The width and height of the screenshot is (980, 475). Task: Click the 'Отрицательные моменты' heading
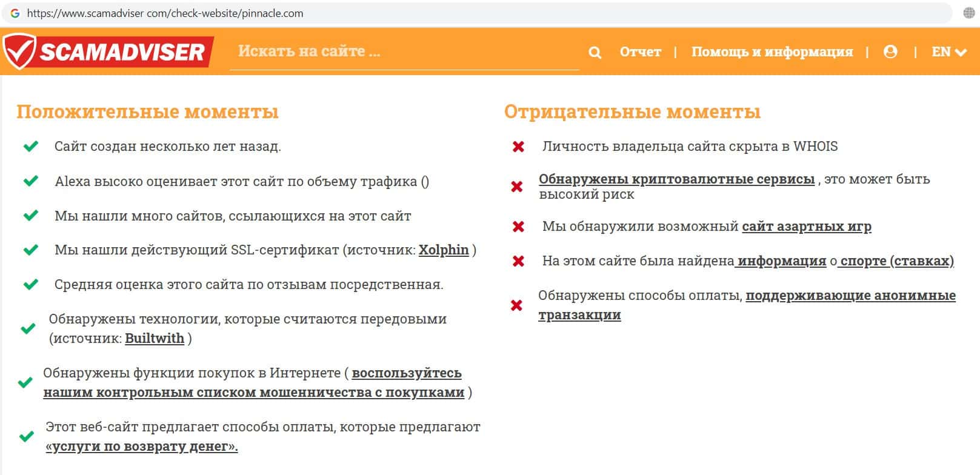(632, 112)
